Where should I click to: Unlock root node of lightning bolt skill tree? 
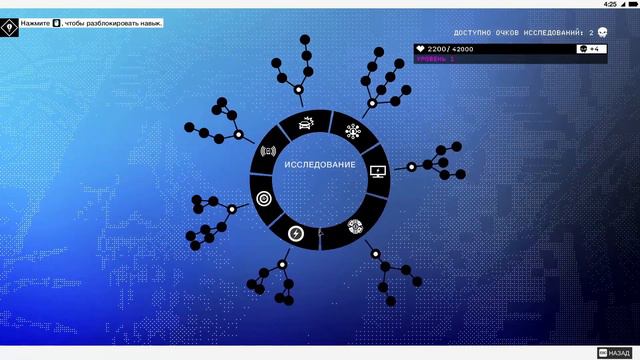282,264
